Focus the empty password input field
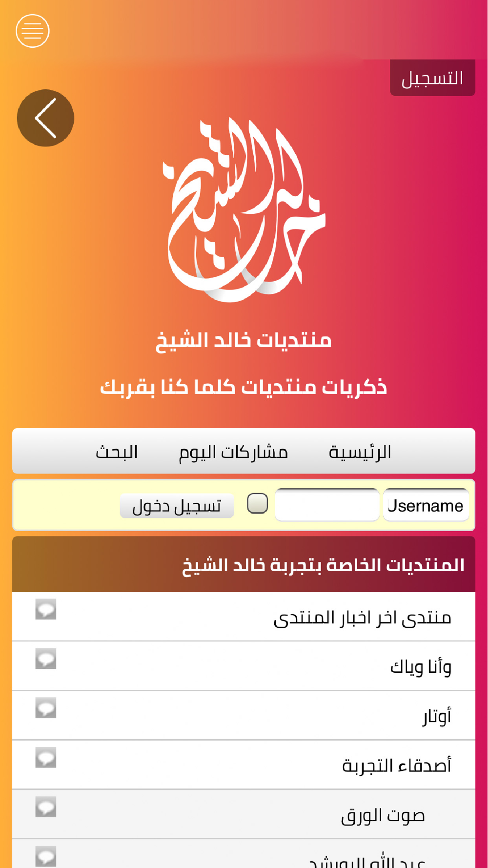This screenshot has width=488, height=868. coord(327,505)
